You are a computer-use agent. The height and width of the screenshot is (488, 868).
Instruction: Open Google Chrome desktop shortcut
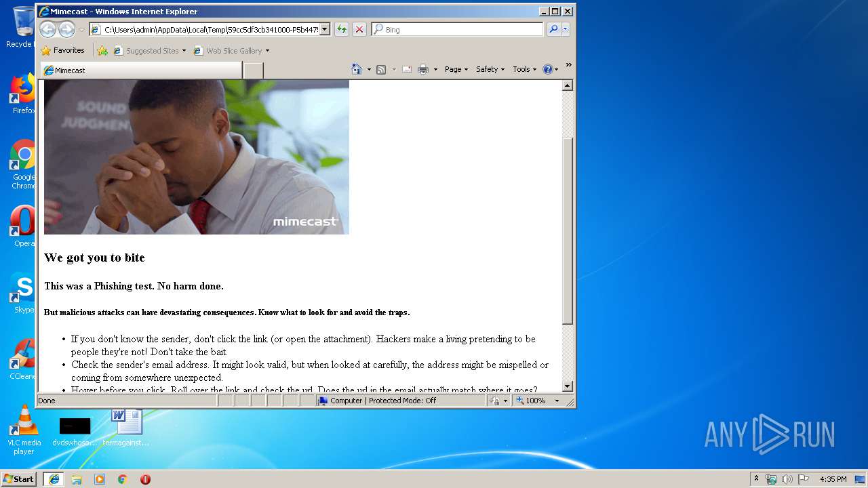click(x=23, y=165)
